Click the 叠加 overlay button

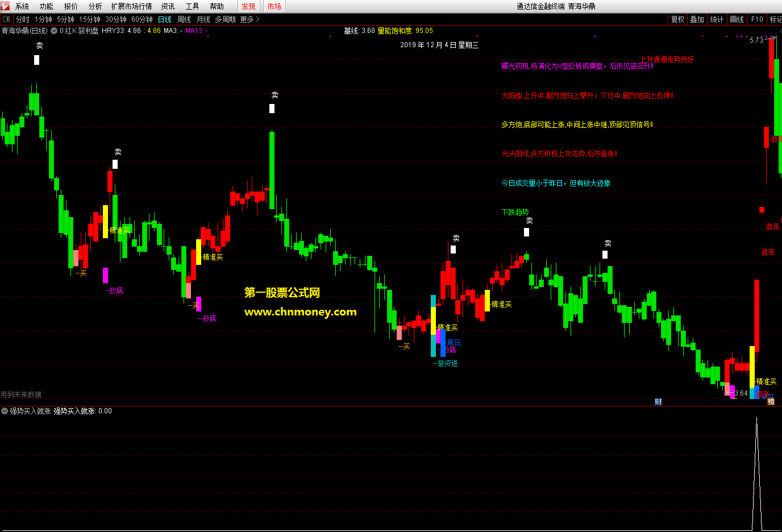(697, 19)
